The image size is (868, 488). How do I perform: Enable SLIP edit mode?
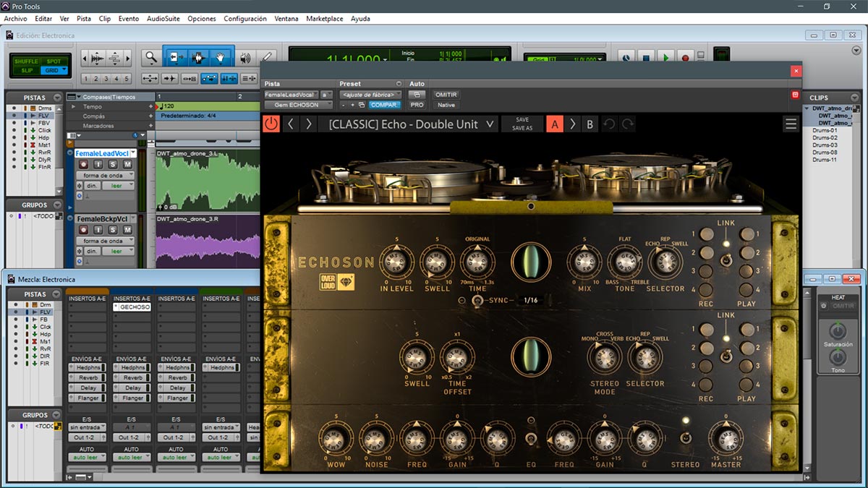[x=26, y=70]
